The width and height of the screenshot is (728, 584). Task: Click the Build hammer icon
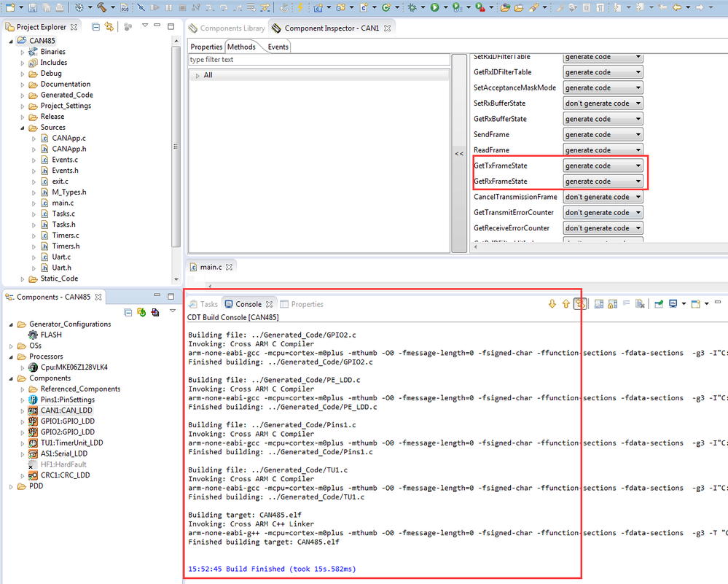102,7
